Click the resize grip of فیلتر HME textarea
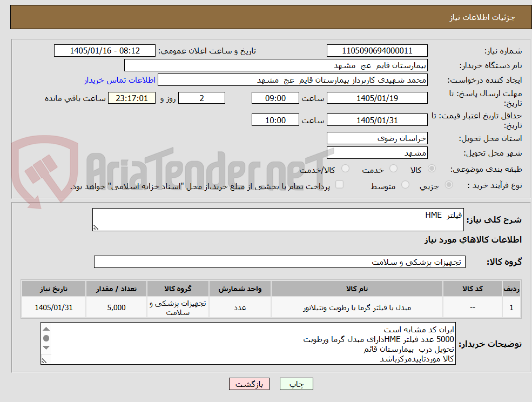The width and height of the screenshot is (532, 402). [x=96, y=227]
